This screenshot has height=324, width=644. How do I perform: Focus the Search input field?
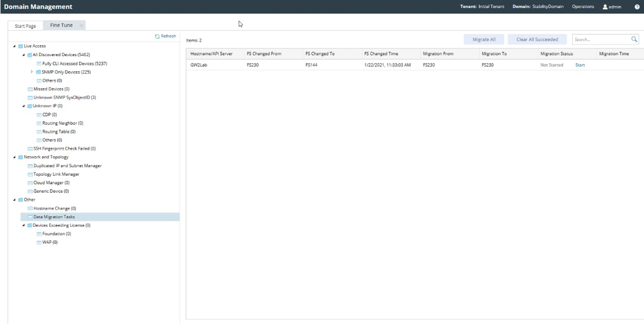pos(601,40)
